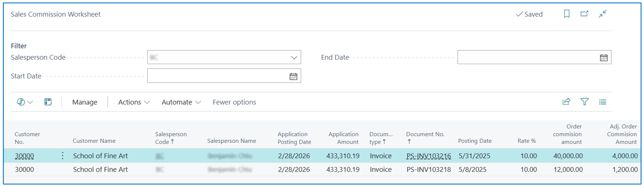Click Application Posting Date column header
This screenshot has width=644, height=187.
294,138
